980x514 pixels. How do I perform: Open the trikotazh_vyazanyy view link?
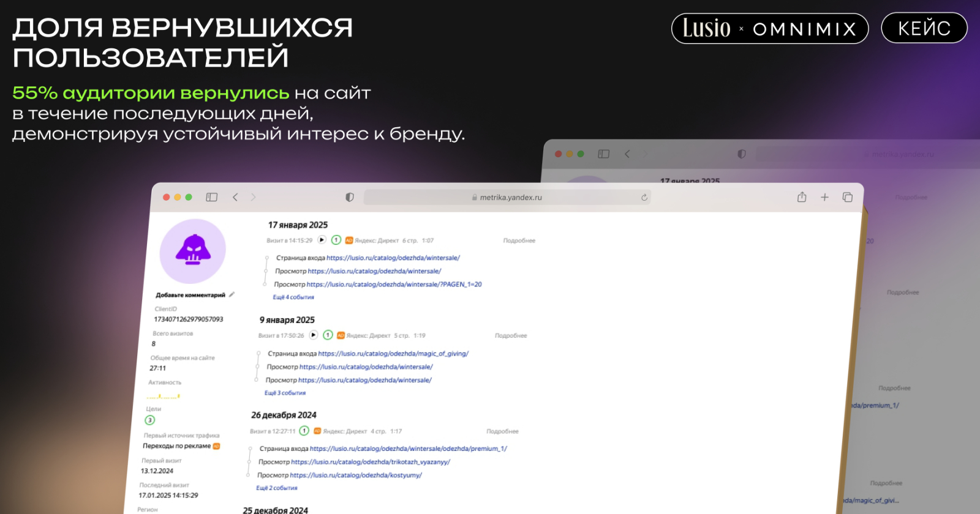(x=371, y=462)
